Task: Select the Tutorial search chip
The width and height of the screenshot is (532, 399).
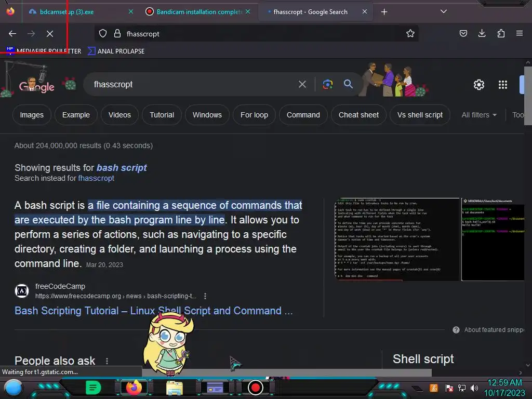Action: (x=162, y=115)
